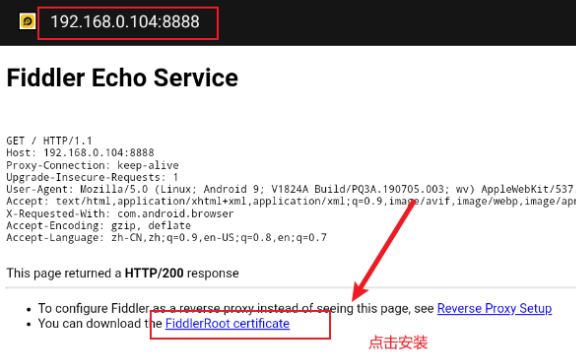
Task: Click the 'Accept: text/html' header line
Action: pos(291,201)
